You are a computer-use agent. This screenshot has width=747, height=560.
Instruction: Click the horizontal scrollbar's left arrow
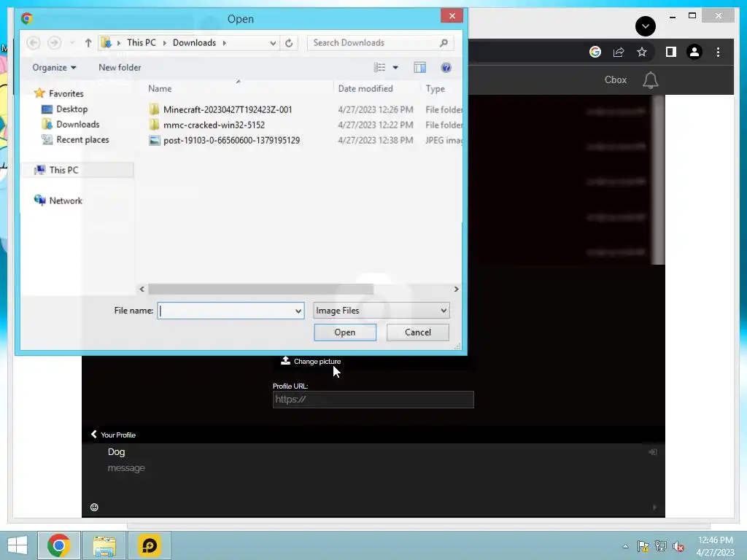(x=142, y=289)
